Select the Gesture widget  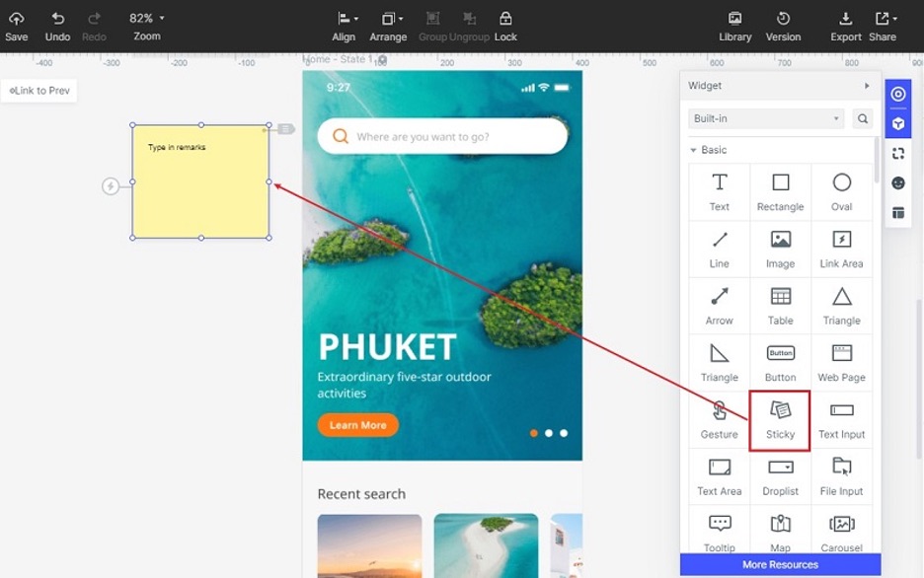click(719, 418)
